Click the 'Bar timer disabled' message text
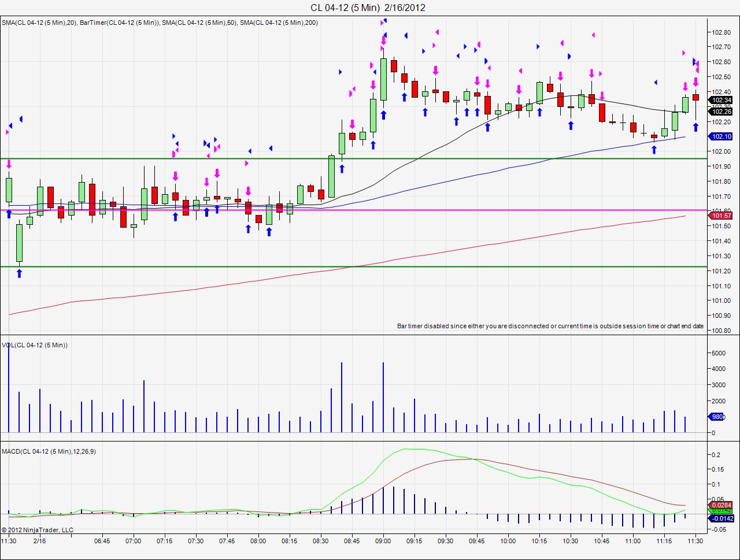Screen dimensions: 740x560 tap(550, 326)
